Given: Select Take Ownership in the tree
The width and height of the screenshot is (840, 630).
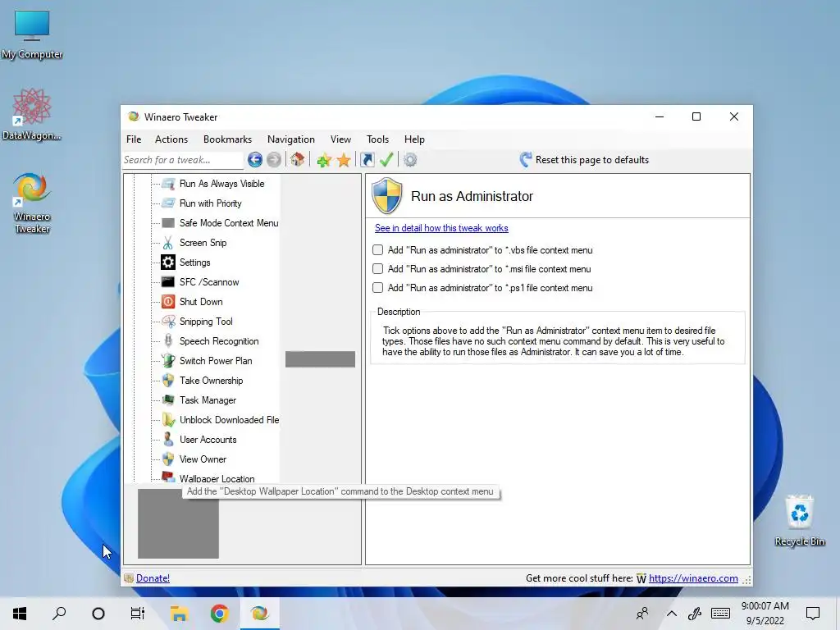Looking at the screenshot, I should (211, 381).
